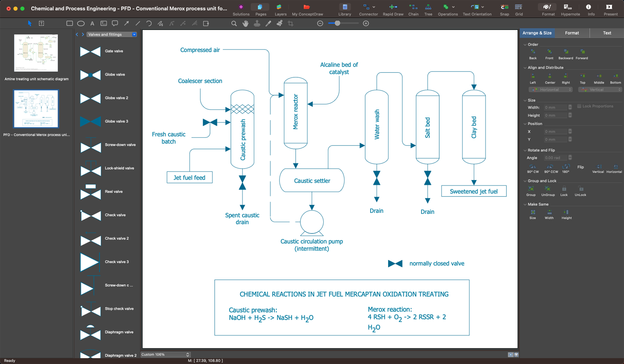Screen dimensions: 624x364
Task: Click the Width input field
Action: click(555, 107)
